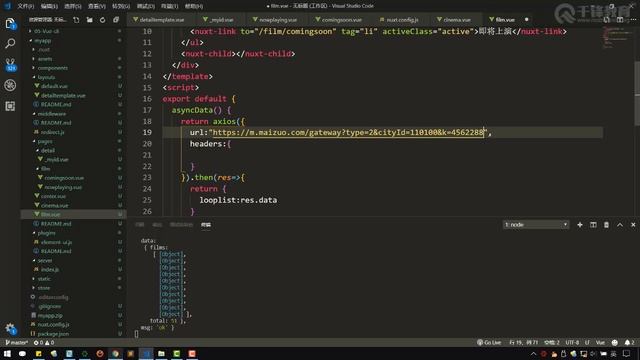The width and height of the screenshot is (640, 360).
Task: Click New File icon in explorer header
Action: click(76, 20)
